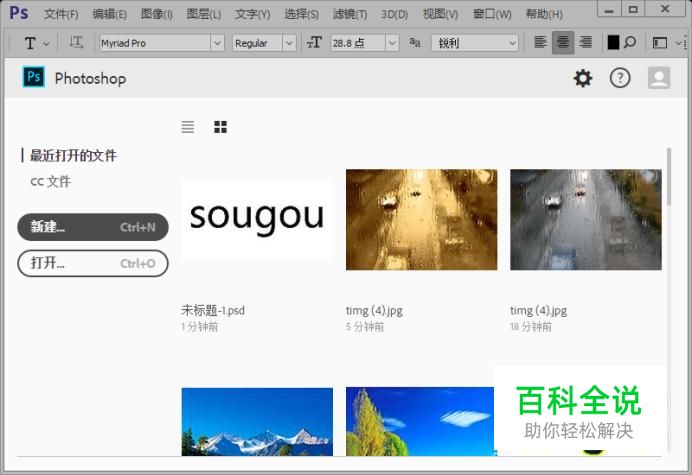
Task: Open the 图像(I) menu
Action: 156,14
